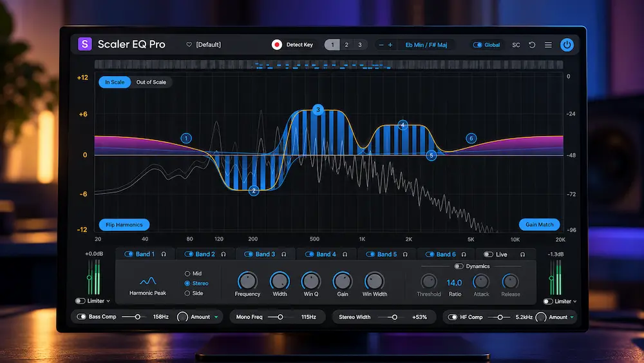Select EQ node 5 on graph
This screenshot has width=644, height=363.
point(431,155)
